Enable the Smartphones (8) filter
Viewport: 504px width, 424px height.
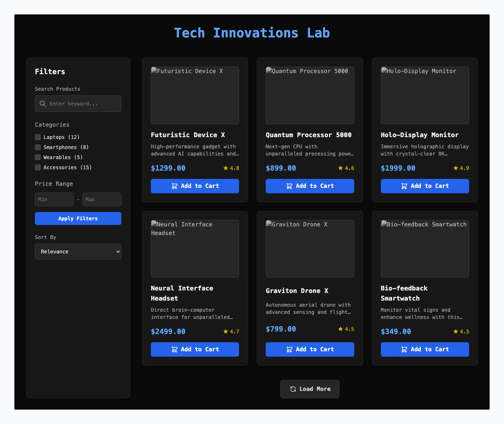tap(38, 147)
